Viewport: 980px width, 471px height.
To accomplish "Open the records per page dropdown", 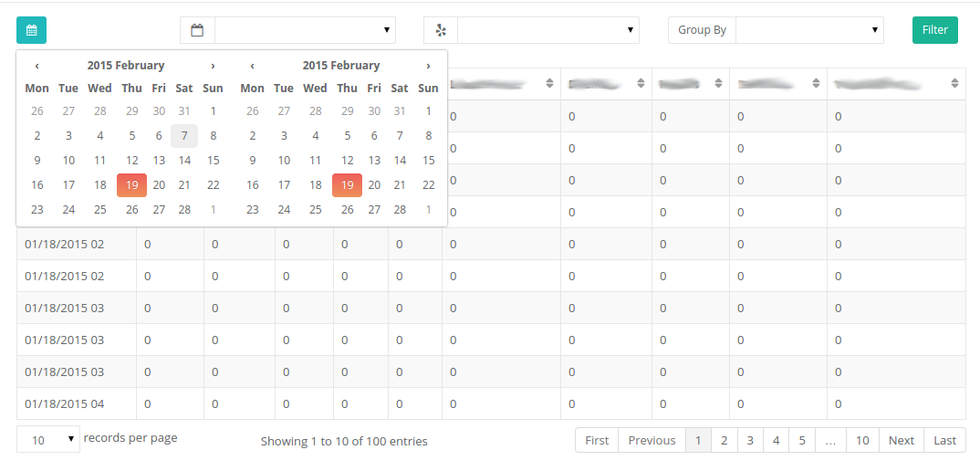I will click(x=48, y=439).
